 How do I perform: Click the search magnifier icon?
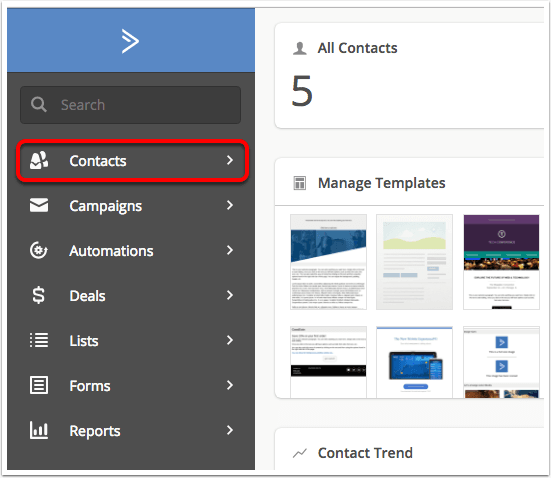(x=39, y=104)
